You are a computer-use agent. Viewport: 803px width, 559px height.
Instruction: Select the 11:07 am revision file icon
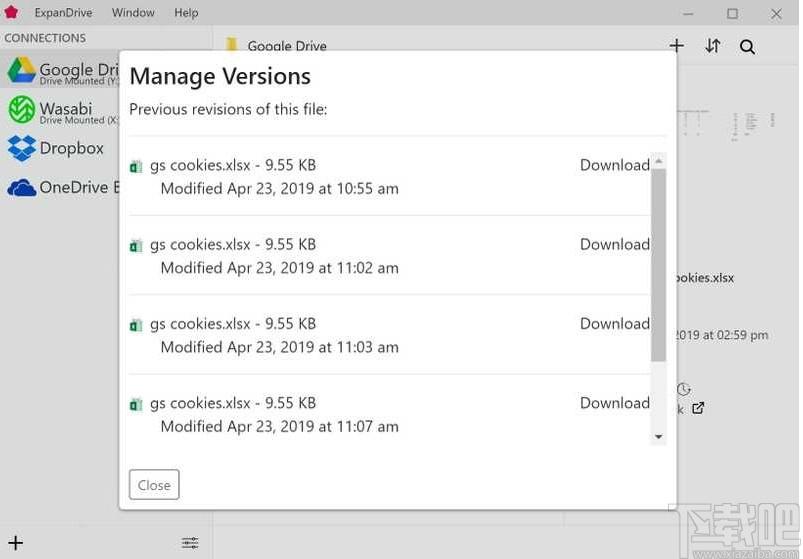click(136, 405)
